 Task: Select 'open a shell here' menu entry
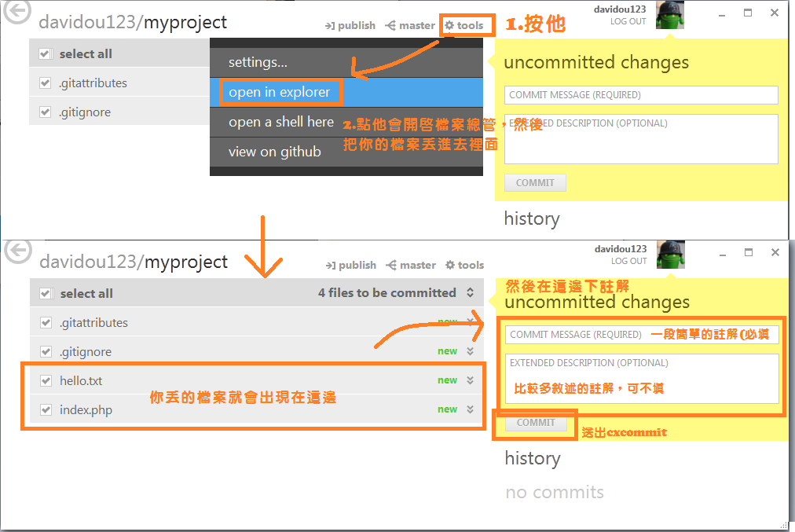point(281,123)
